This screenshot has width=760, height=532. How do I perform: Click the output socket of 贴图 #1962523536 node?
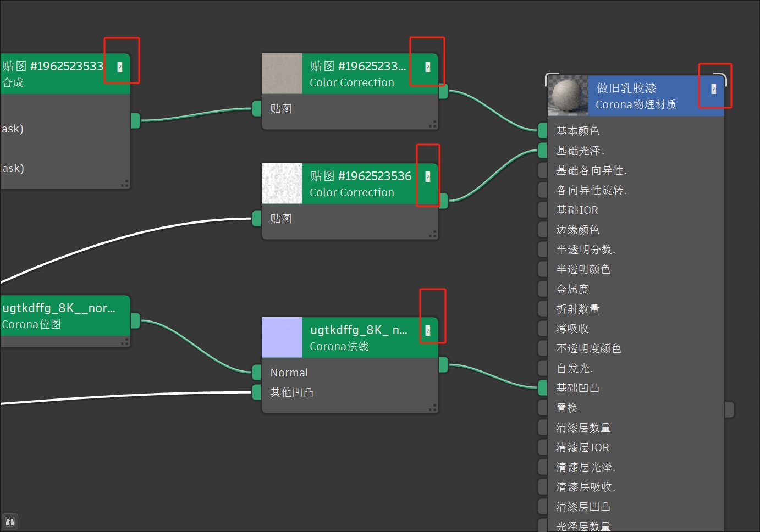(443, 201)
